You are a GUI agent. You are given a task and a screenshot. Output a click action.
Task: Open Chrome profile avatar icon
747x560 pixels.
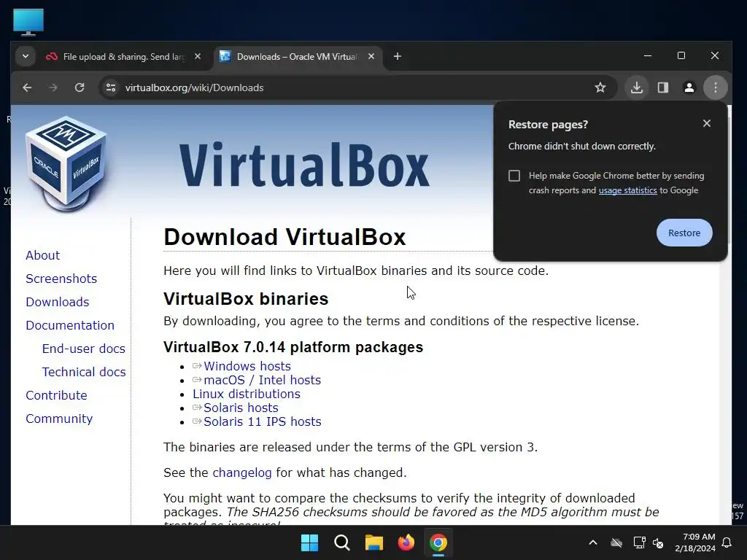tap(689, 87)
